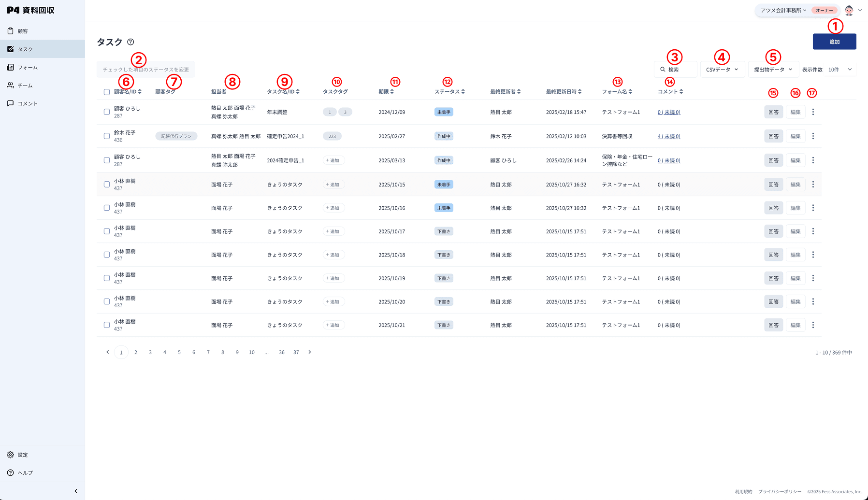This screenshot has width=868, height=500.
Task: Open the CSVデータ dropdown
Action: [x=723, y=70]
